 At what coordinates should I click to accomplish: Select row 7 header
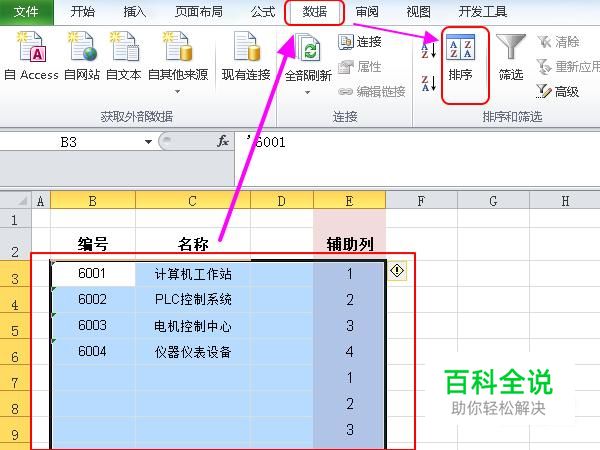point(15,377)
